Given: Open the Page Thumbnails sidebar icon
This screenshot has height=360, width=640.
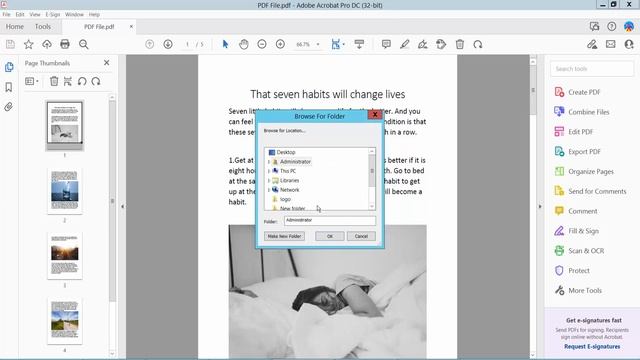Looking at the screenshot, I should coord(9,67).
